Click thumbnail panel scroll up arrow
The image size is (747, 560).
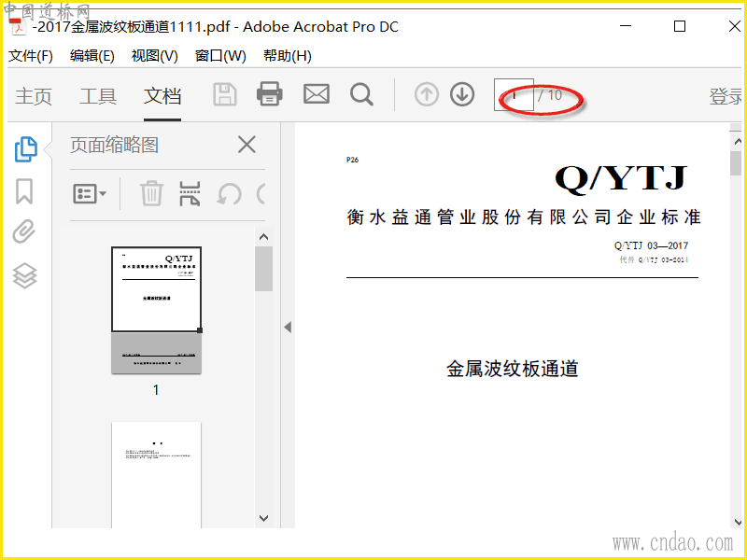tap(263, 237)
